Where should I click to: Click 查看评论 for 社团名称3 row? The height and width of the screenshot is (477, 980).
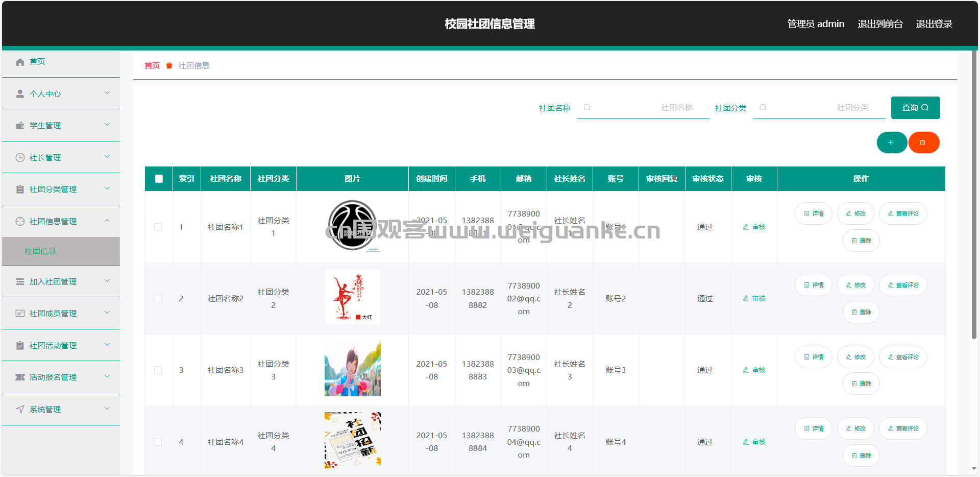[903, 357]
